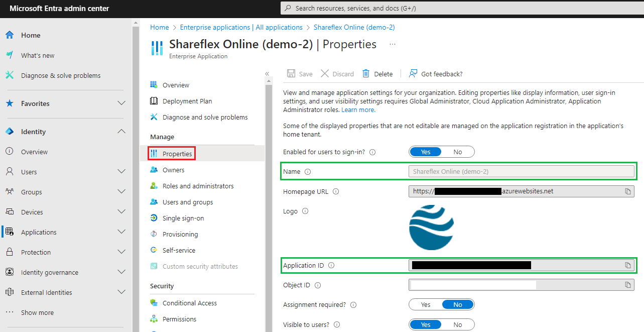The height and width of the screenshot is (332, 644).
Task: Collapse the side menu with double-chevron icon
Action: [267, 74]
